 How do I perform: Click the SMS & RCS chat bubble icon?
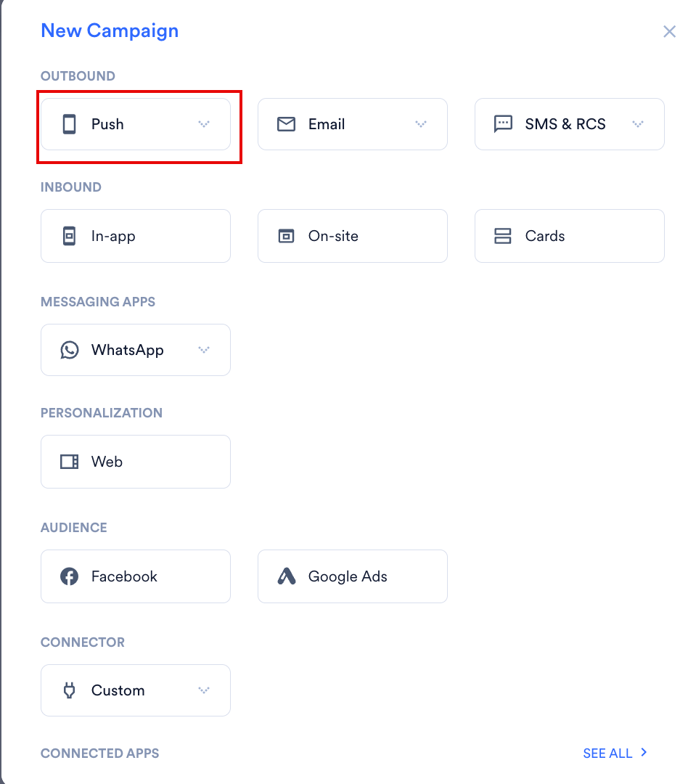pos(503,124)
